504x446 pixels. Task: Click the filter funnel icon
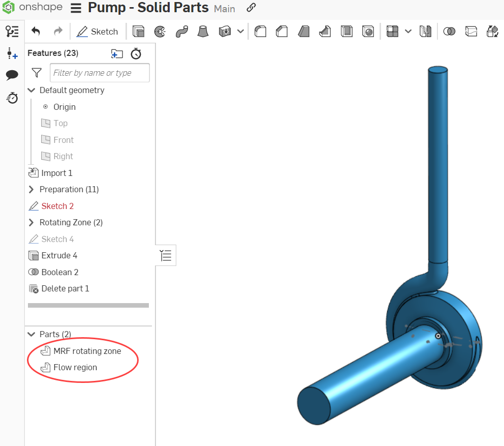pyautogui.click(x=37, y=73)
